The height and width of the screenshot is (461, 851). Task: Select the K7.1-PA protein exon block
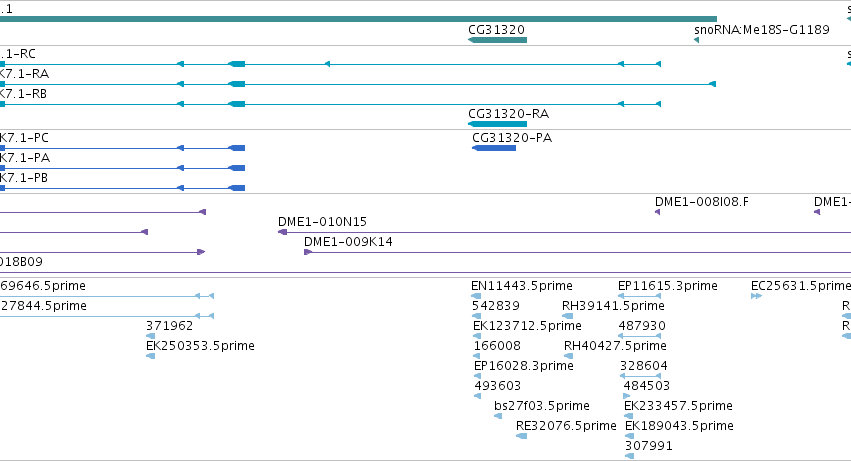click(237, 168)
